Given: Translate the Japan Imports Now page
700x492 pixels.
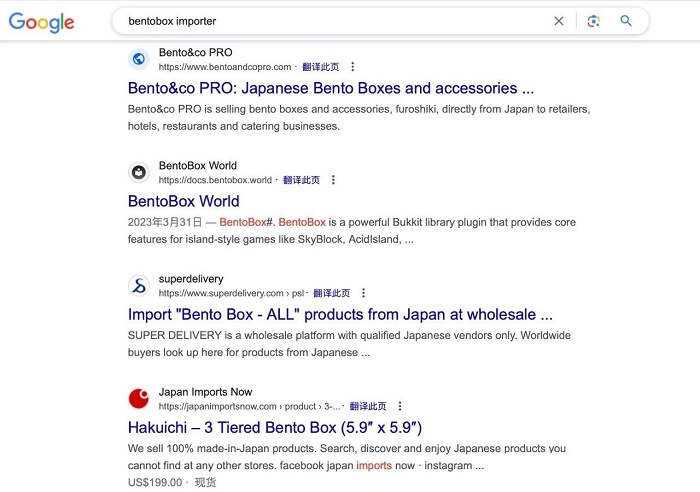Looking at the screenshot, I should coord(368,406).
